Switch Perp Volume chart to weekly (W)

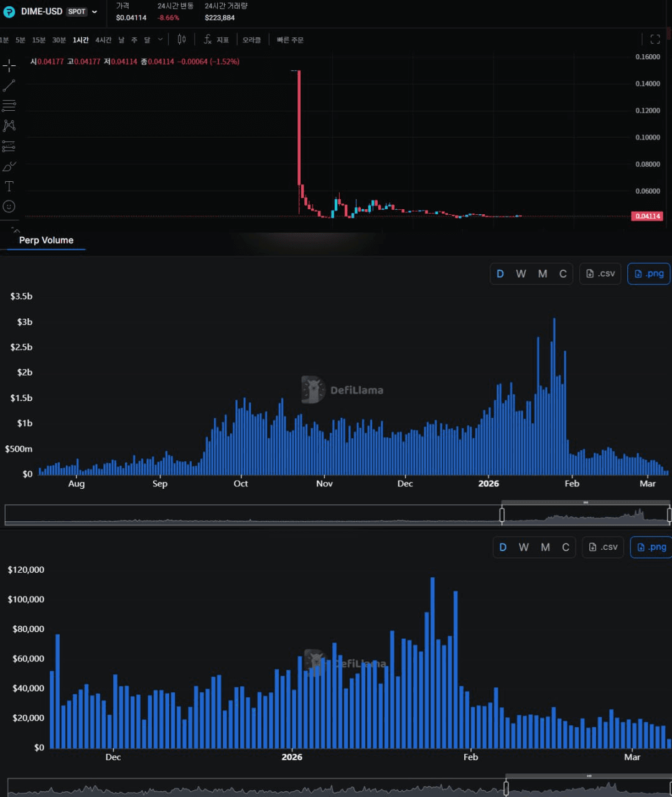coord(521,274)
